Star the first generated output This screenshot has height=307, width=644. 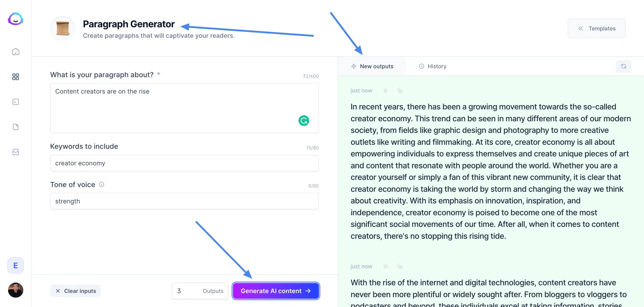point(385,90)
